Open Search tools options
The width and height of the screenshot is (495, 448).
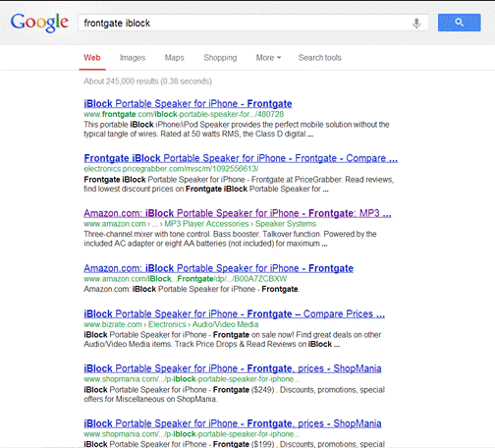319,58
